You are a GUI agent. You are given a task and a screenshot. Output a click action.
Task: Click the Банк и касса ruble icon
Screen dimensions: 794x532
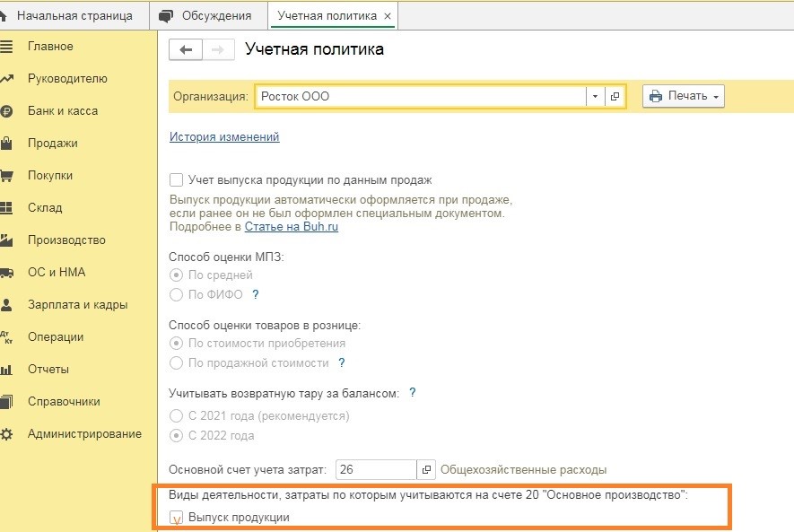pos(6,111)
